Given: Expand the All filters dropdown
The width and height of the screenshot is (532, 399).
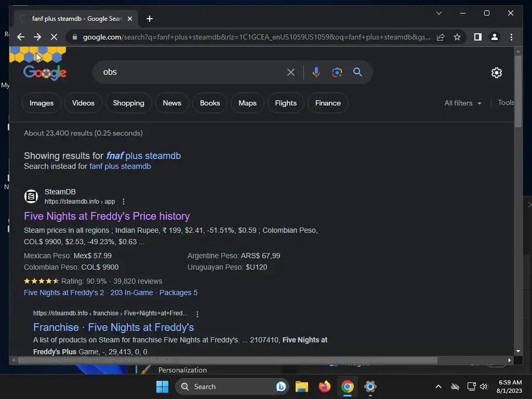Looking at the screenshot, I should (x=463, y=103).
